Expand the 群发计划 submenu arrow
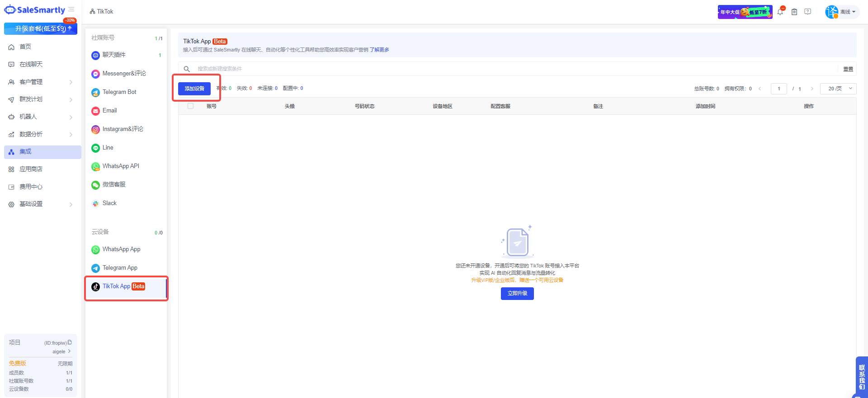 pos(71,99)
